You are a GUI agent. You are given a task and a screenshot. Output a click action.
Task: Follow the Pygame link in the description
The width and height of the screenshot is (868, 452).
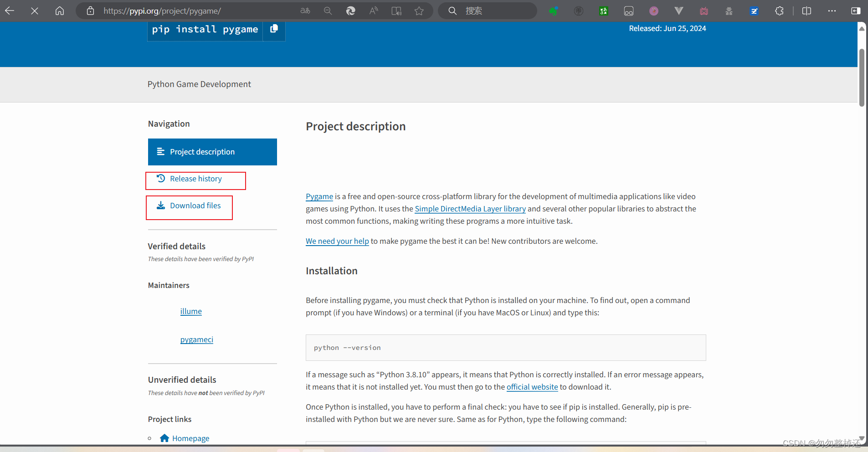coord(319,196)
